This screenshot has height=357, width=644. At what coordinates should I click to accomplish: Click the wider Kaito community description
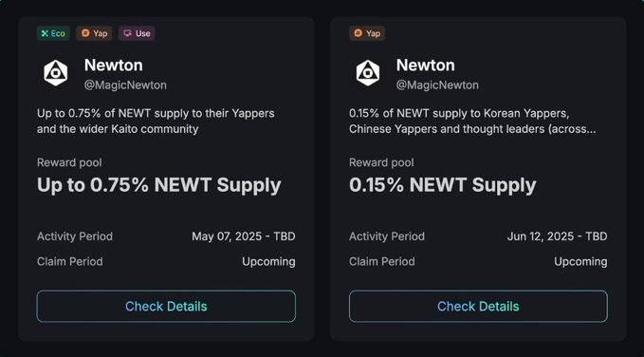(x=156, y=121)
